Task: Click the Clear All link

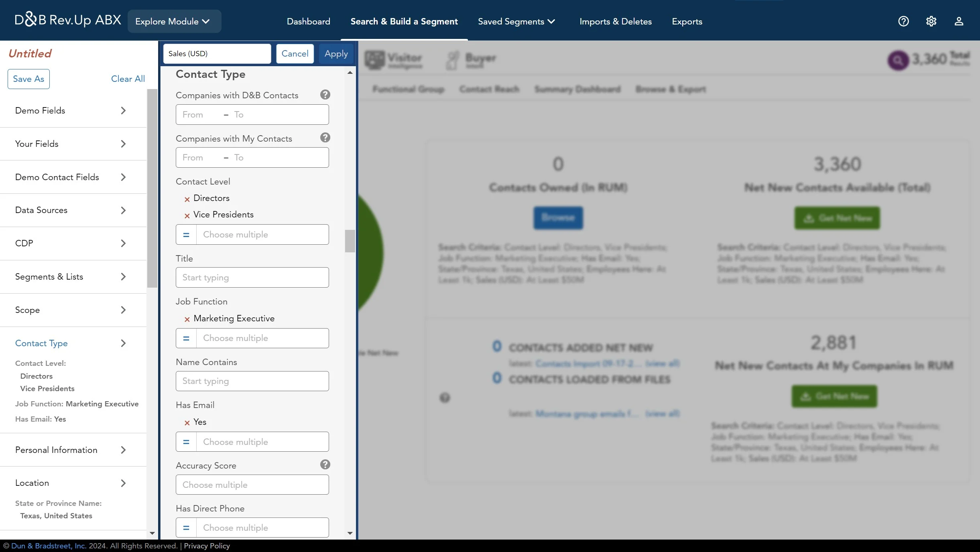Action: coord(128,79)
